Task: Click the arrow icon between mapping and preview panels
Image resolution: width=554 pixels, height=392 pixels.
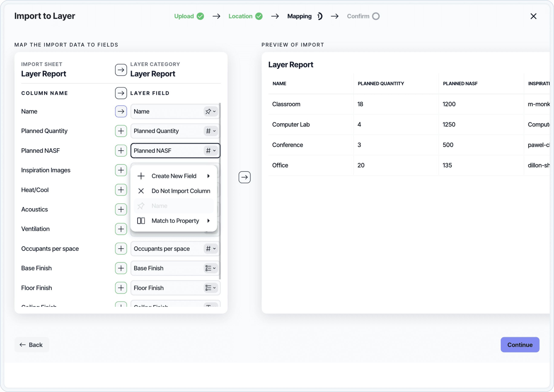Action: pos(245,177)
